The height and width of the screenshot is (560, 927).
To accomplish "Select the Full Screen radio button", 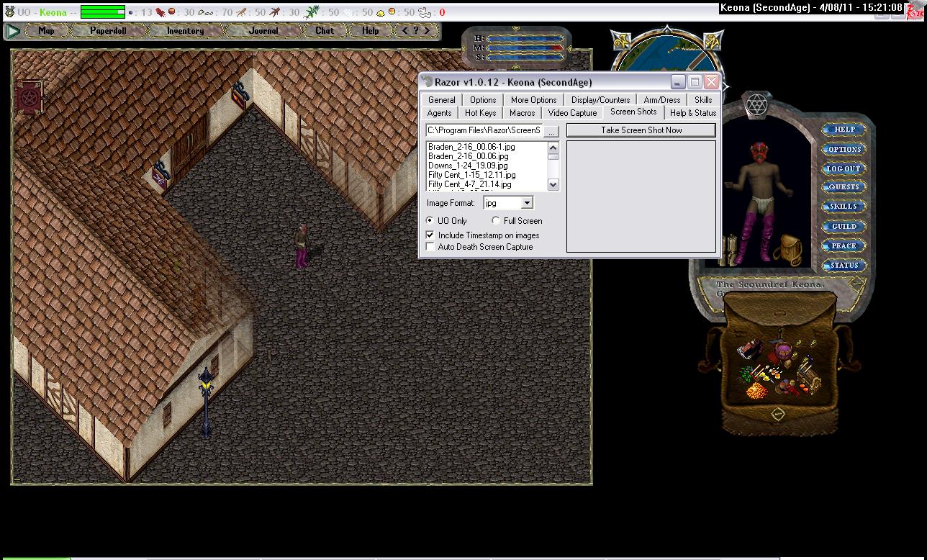I will 496,221.
